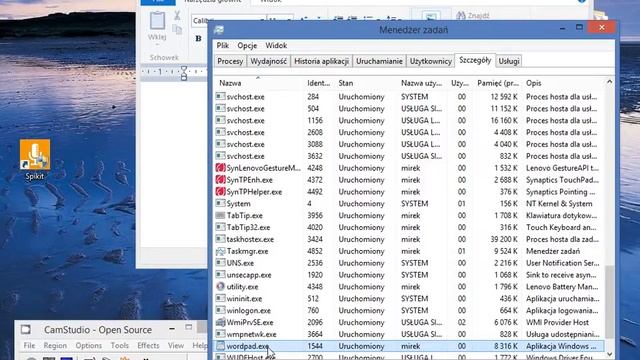Click scroll up arrow in process list
640x360 pixels.
click(x=609, y=82)
